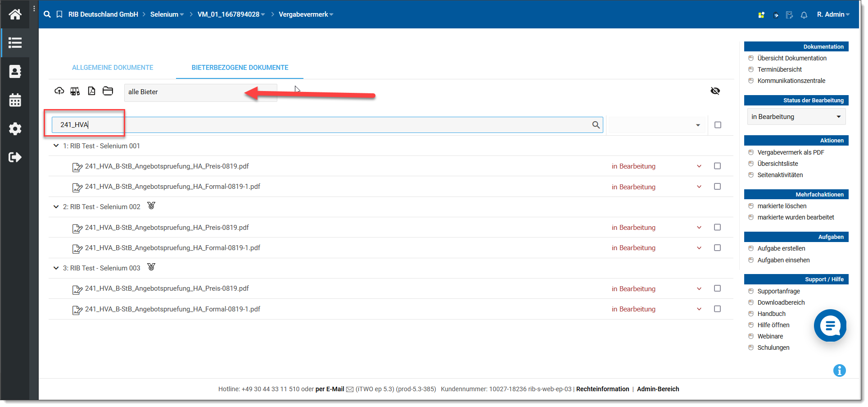Viewport: 868px width, 407px height.
Task: Open the calendar icon in sidebar
Action: coord(15,100)
